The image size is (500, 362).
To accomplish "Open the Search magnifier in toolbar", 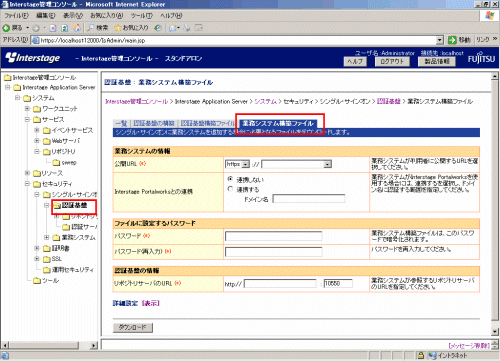I will (90, 28).
